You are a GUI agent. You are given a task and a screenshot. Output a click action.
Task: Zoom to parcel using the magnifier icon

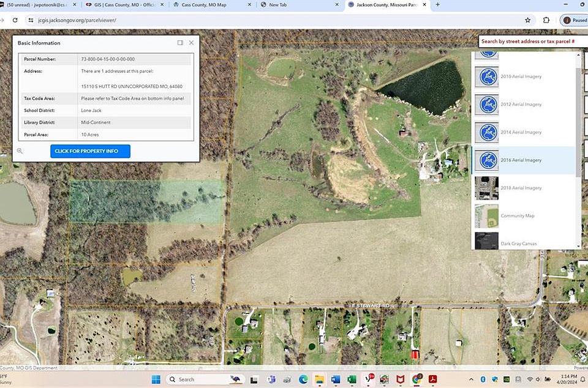pyautogui.click(x=20, y=151)
